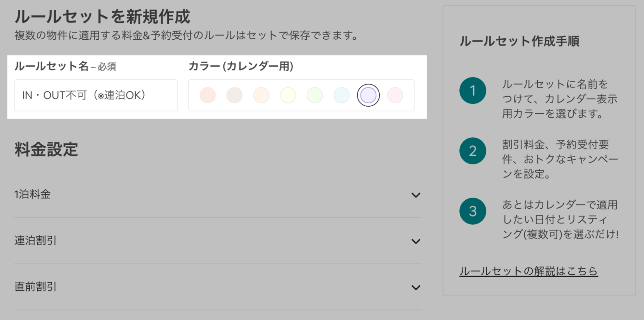
Task: Expand the 1泊料金 chevron arrow
Action: pos(416,195)
